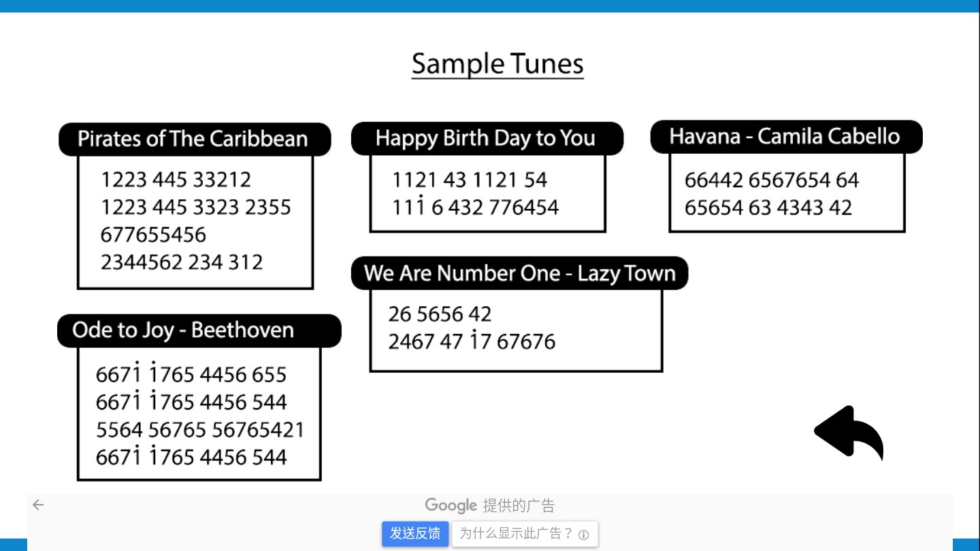Click the black curved back arrow
Viewport: 980px width, 551px height.
point(849,432)
